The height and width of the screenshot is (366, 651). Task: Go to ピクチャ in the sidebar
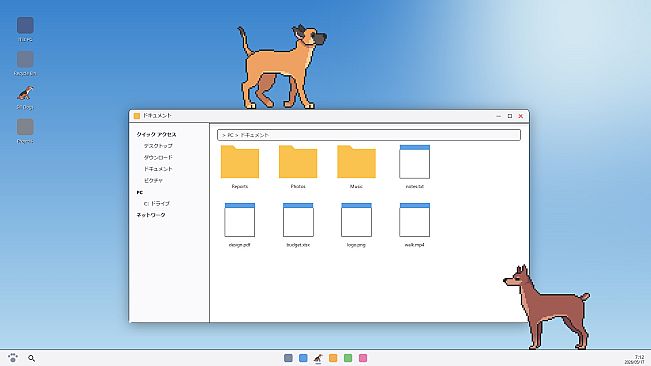pos(153,181)
